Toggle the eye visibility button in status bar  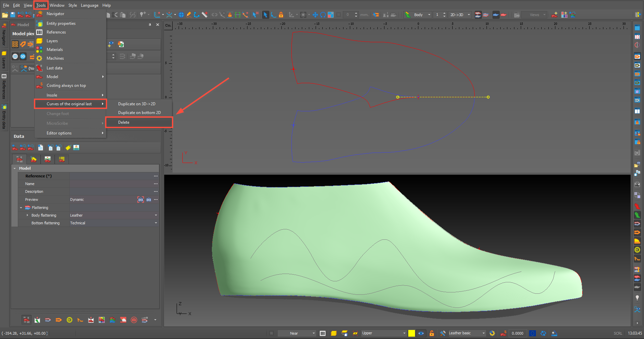[421, 333]
